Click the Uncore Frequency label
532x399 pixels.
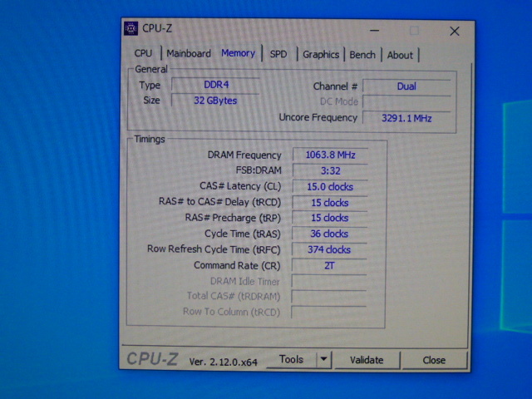[318, 117]
